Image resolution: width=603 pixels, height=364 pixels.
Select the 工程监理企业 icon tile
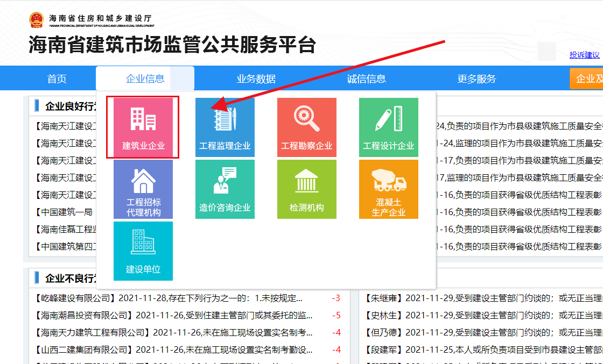(225, 127)
